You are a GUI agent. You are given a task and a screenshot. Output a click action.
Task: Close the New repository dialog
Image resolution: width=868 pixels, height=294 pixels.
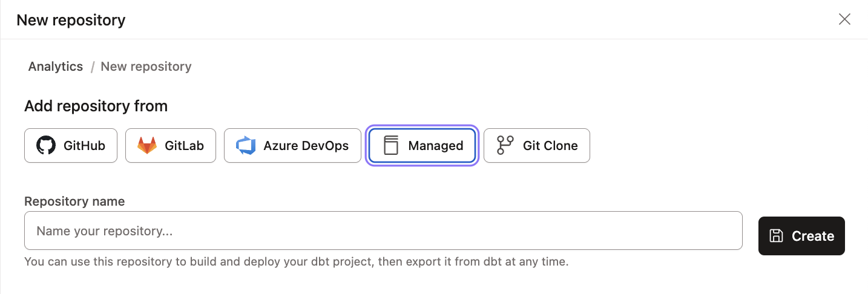[844, 19]
